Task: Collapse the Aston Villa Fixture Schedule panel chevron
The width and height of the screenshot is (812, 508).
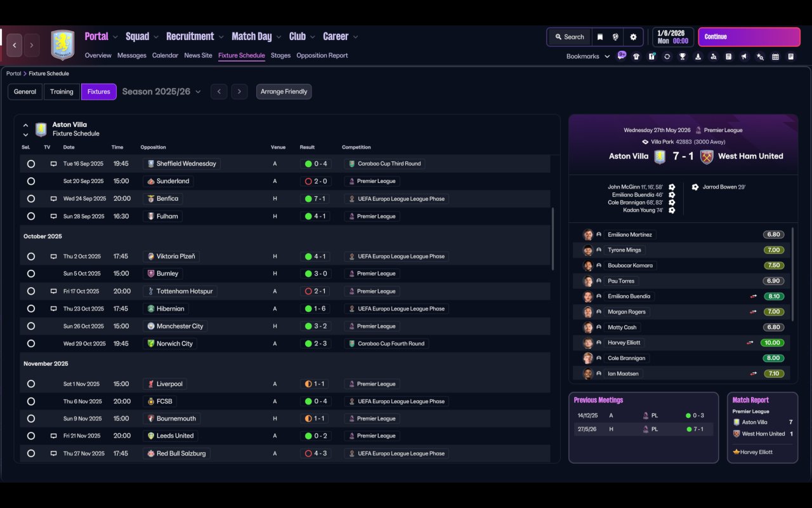Action: [25, 125]
